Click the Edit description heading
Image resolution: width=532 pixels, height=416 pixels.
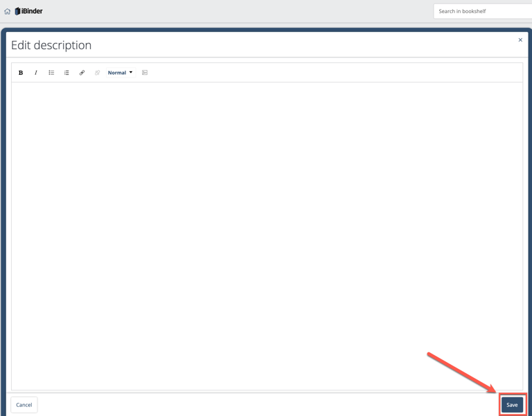click(x=51, y=45)
